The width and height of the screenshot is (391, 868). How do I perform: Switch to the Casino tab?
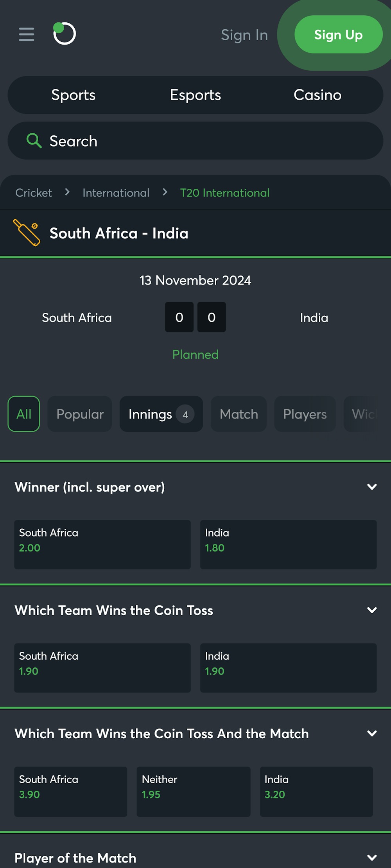point(317,95)
